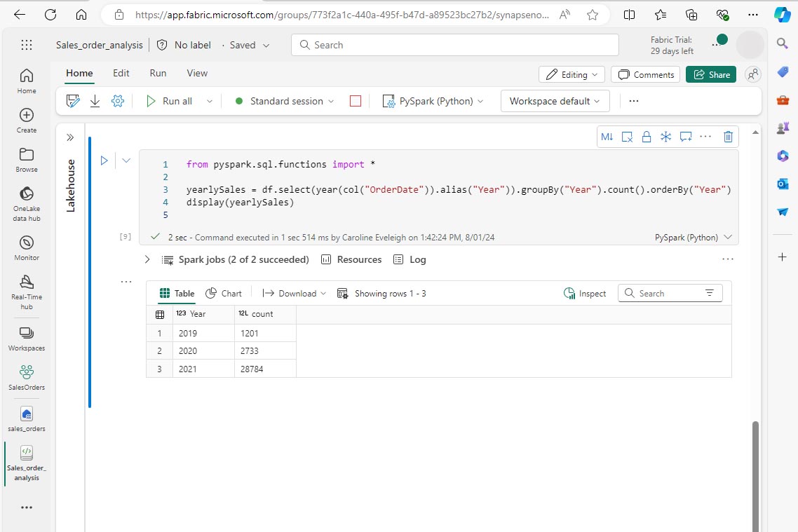
Task: Open the cell Log
Action: point(410,260)
